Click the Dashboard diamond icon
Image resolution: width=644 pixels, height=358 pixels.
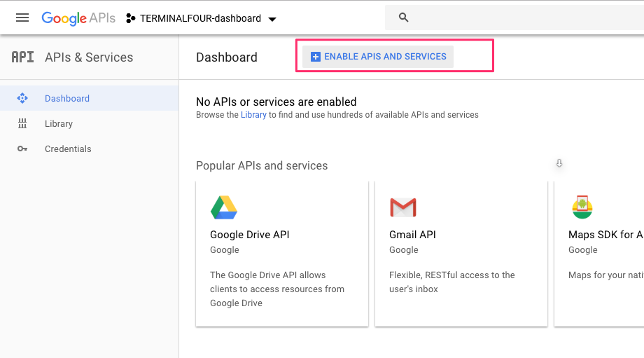click(22, 98)
